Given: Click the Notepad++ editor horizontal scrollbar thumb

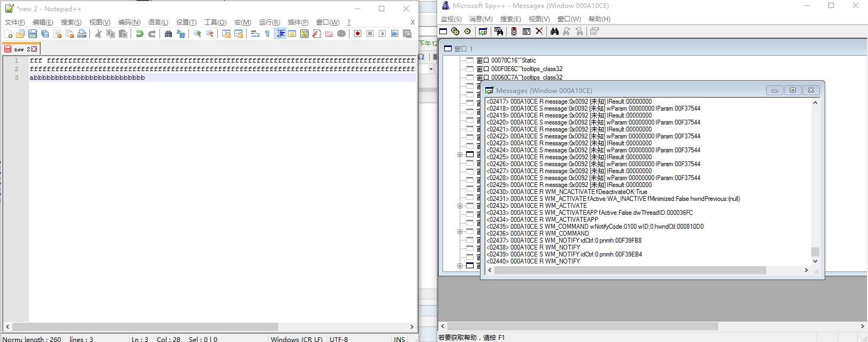Looking at the screenshot, I should (145, 327).
